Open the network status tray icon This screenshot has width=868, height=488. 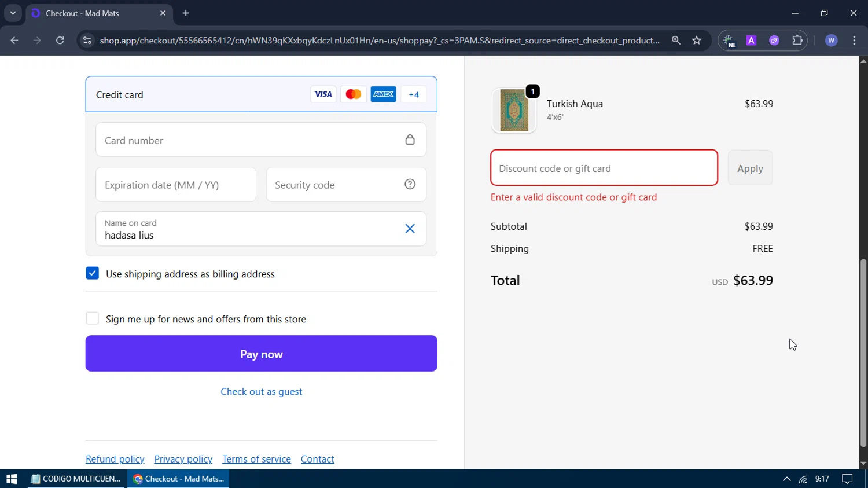click(x=803, y=479)
